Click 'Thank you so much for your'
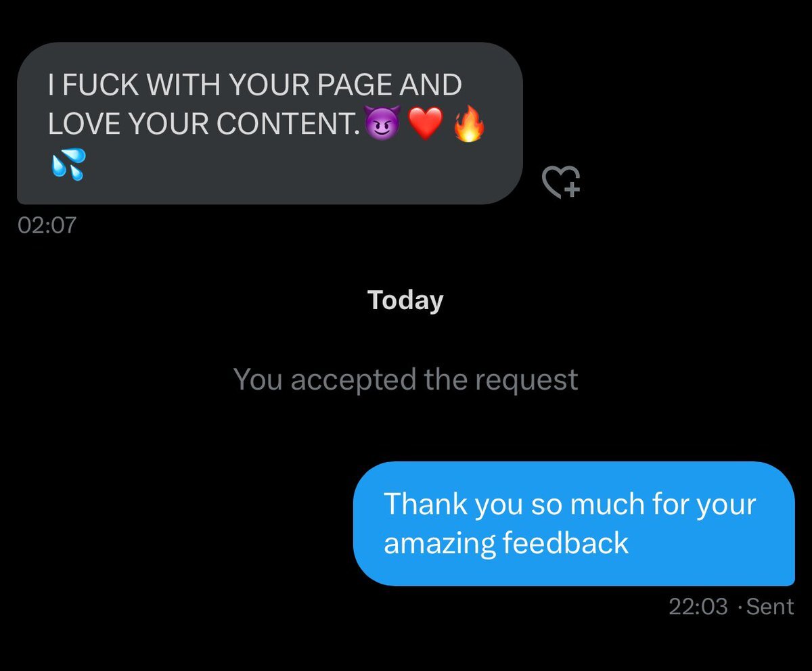Screen dimensions: 812x671 pyautogui.click(x=570, y=504)
